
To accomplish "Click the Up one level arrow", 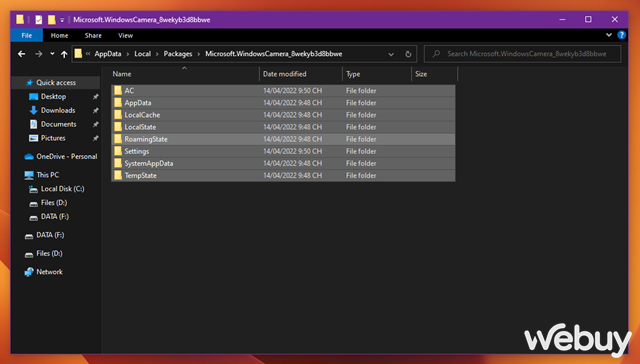I will (64, 54).
